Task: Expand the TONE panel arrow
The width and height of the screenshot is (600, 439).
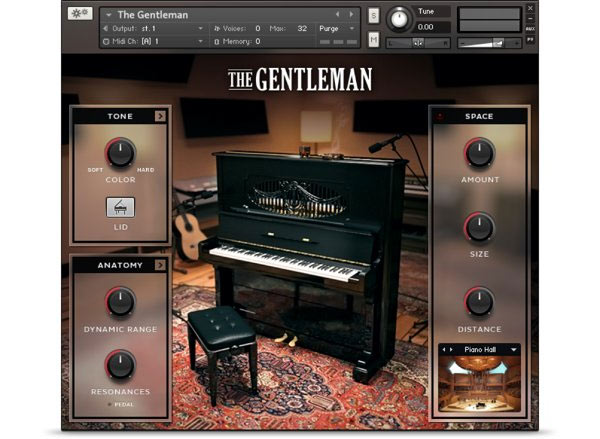Action: coord(160,116)
